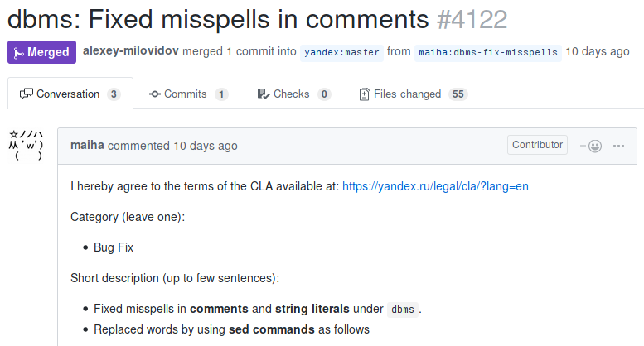Screen dimensions: 644x346
Task: Click maiha username in comment header
Action: (x=87, y=146)
